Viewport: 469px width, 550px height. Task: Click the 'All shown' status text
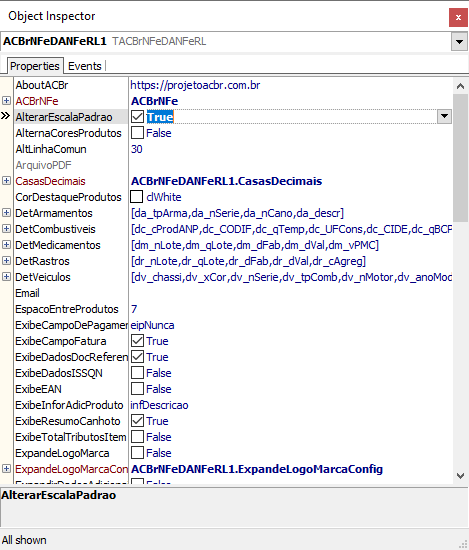[x=24, y=540]
